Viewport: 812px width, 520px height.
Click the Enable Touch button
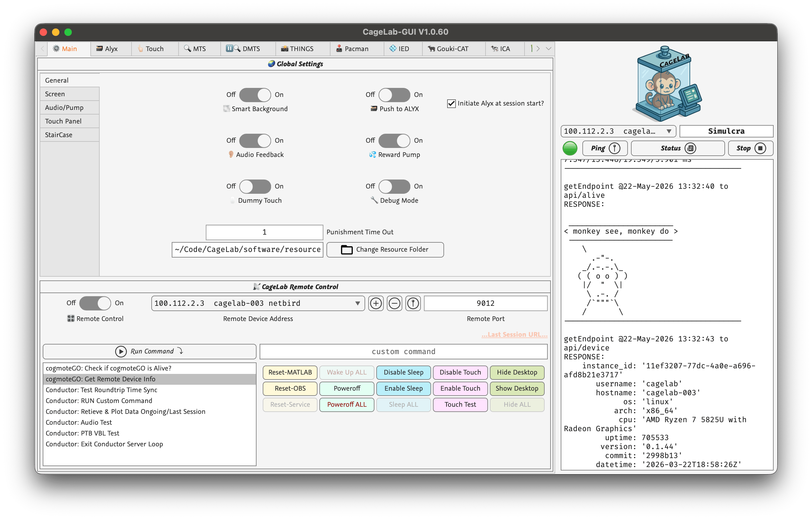(460, 388)
